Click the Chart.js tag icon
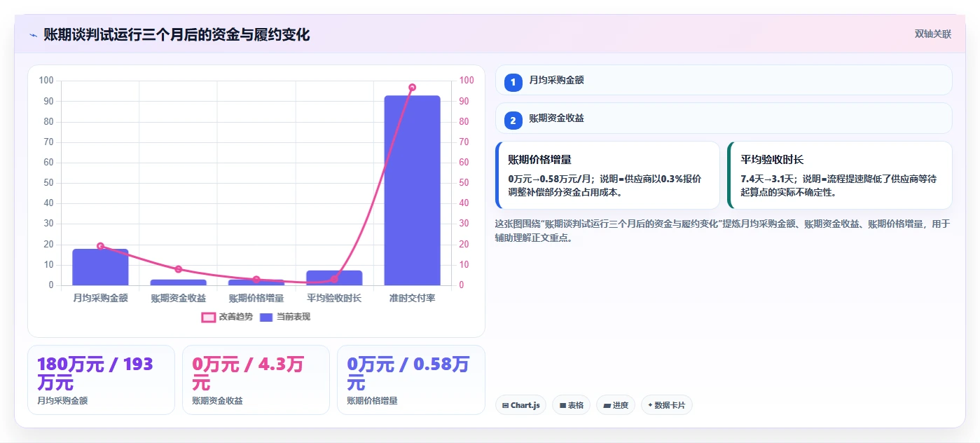 coord(505,405)
